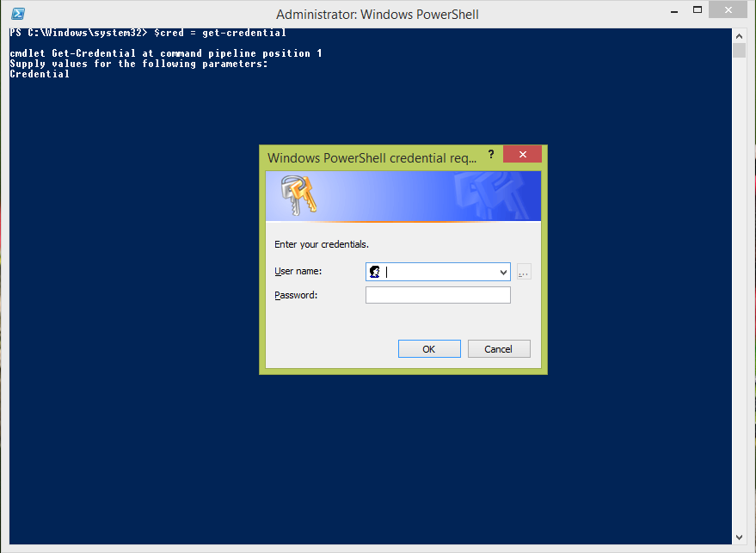This screenshot has width=756, height=553.
Task: Click the vertical scrollbar thumb
Action: click(739, 51)
